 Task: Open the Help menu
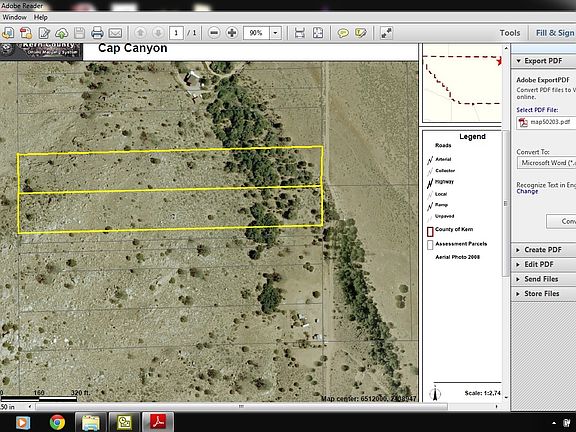pyautogui.click(x=40, y=17)
